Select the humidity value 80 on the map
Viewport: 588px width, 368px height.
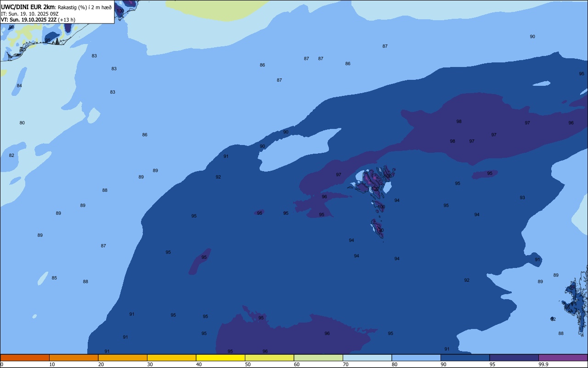(22, 123)
